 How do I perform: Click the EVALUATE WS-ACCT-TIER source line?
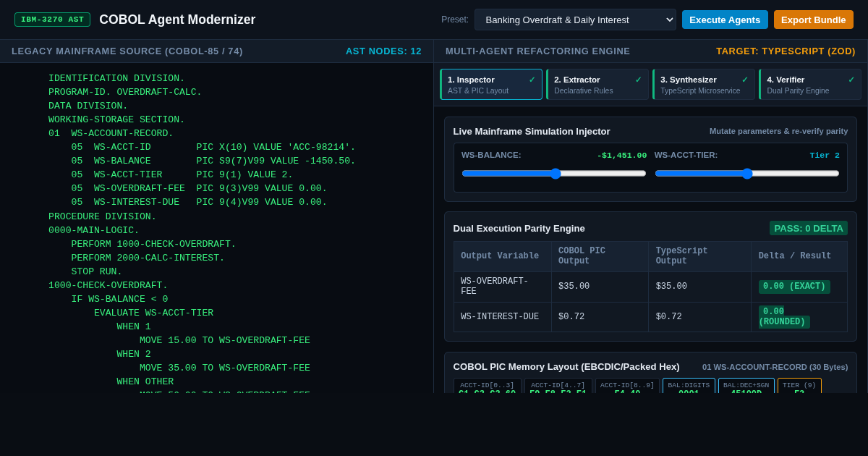[153, 313]
